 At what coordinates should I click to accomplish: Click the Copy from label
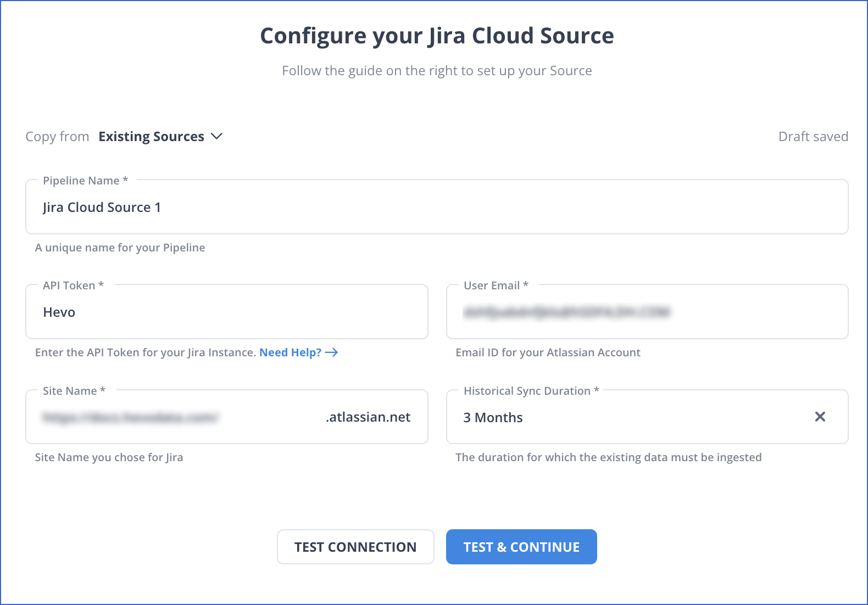click(x=57, y=137)
